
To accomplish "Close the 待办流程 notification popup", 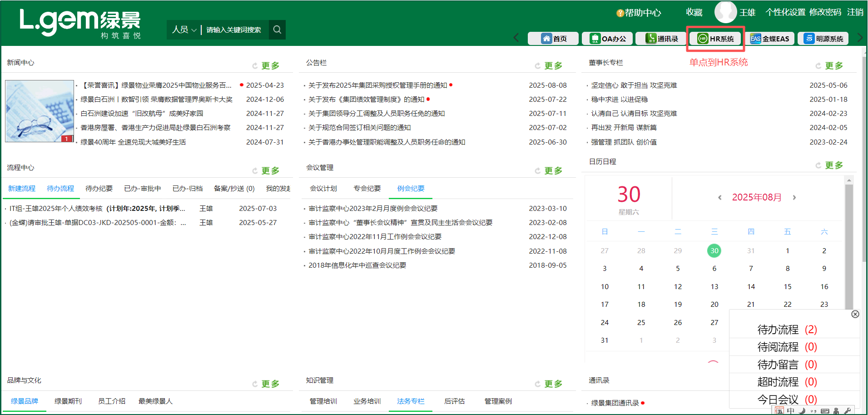I will (855, 314).
